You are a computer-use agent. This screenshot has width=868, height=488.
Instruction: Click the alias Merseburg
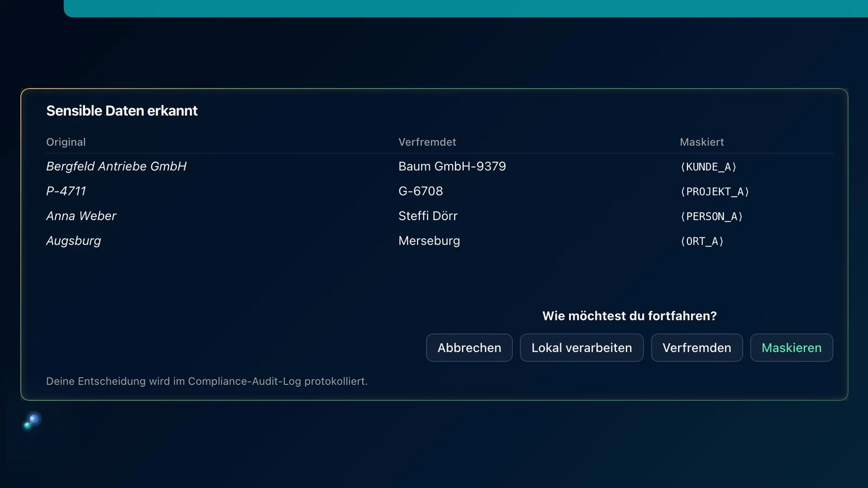[x=429, y=241]
